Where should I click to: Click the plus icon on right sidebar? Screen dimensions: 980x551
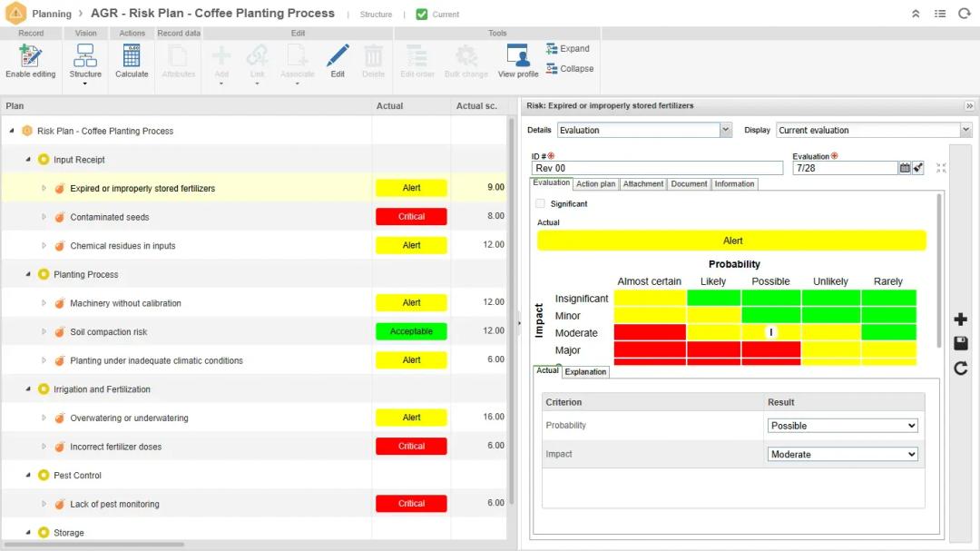tap(961, 320)
